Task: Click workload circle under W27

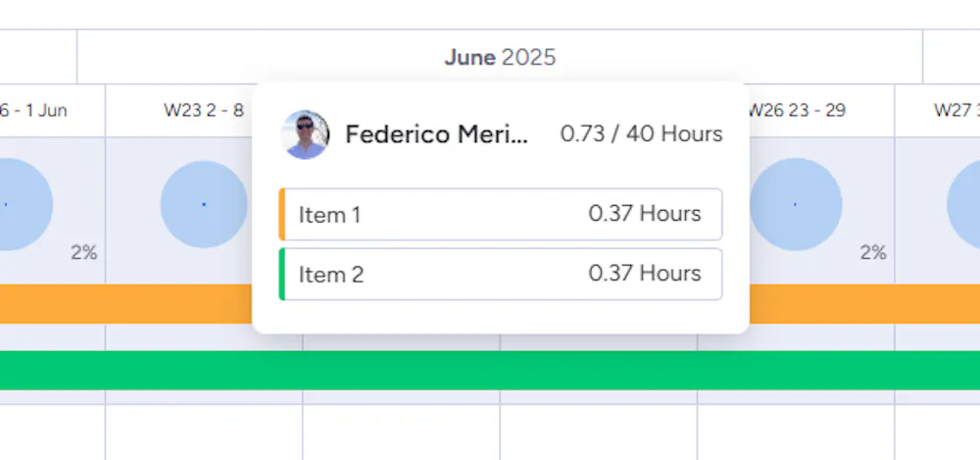Action: tap(965, 204)
